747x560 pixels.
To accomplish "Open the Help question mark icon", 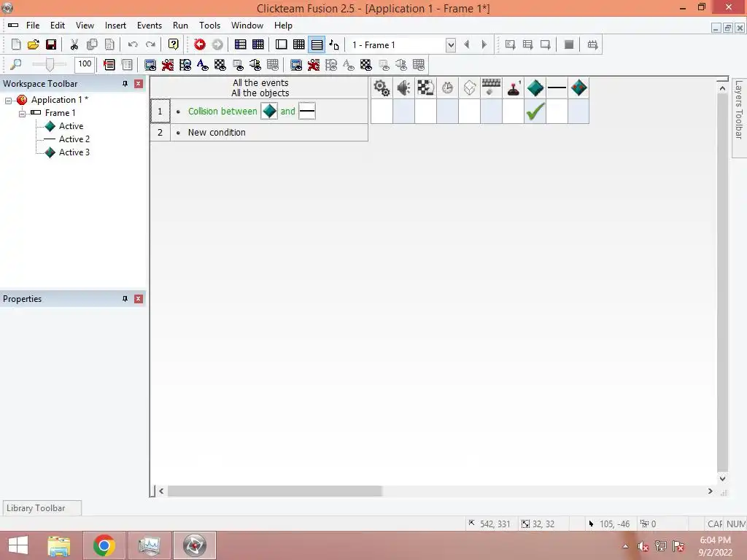I will pyautogui.click(x=174, y=44).
